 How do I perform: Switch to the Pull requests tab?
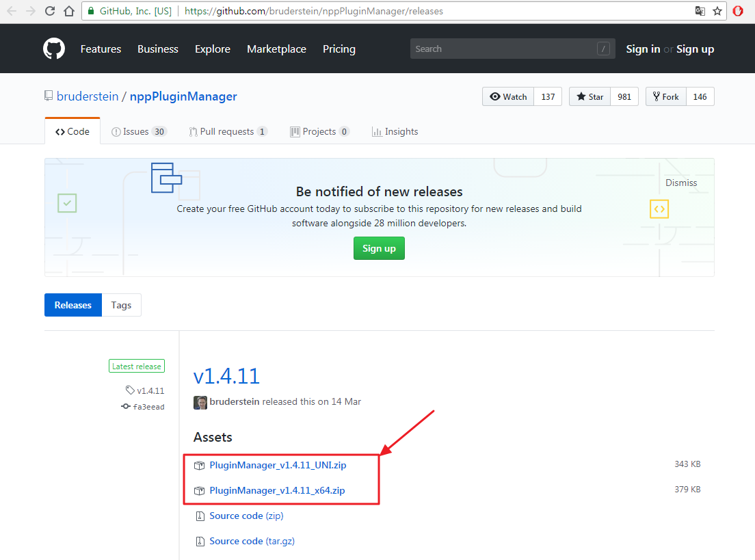coord(228,131)
